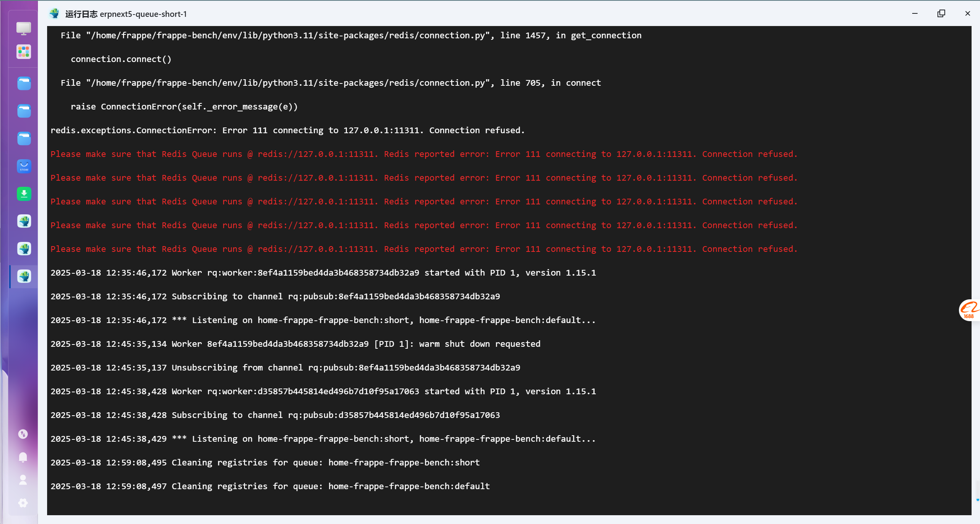Click Cleaning registries for bench:short line
The height and width of the screenshot is (524, 980).
tap(265, 462)
